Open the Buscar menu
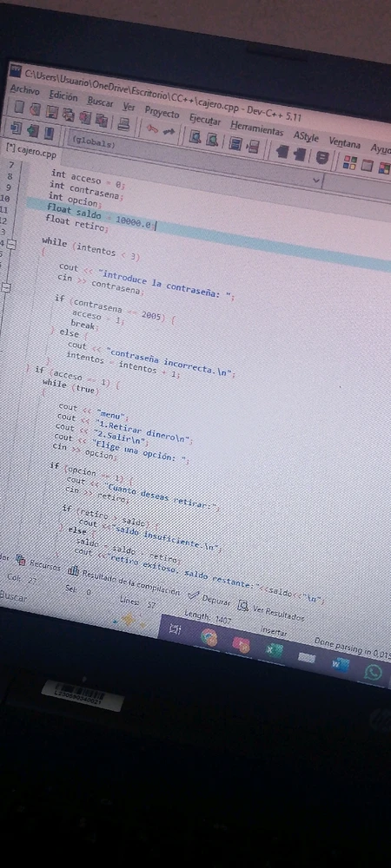This screenshot has width=391, height=868. click(x=100, y=102)
